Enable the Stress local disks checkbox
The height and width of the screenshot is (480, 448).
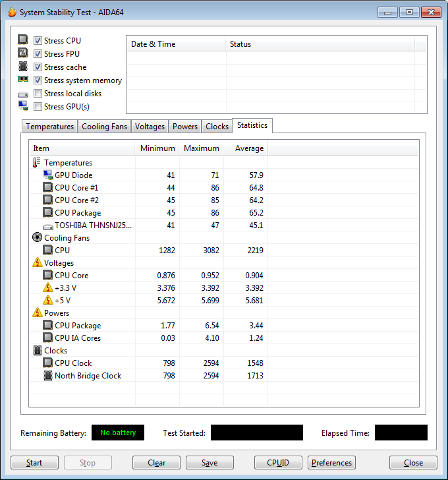point(38,94)
